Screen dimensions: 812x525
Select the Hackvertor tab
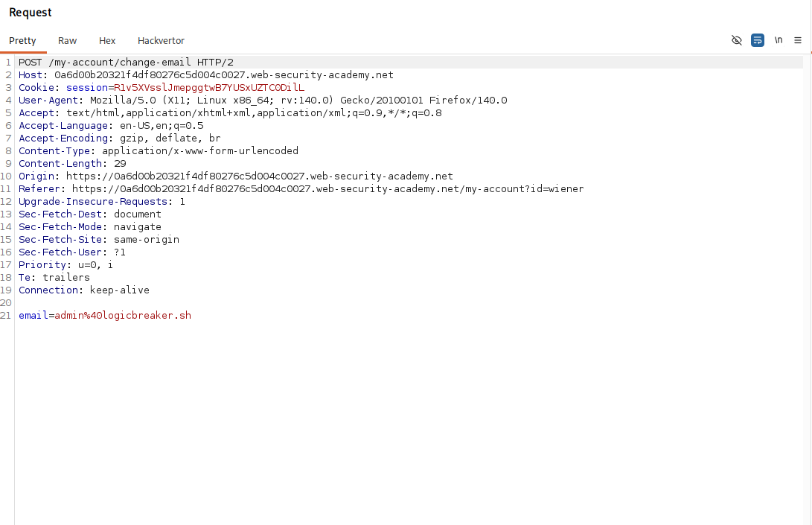[x=161, y=41]
